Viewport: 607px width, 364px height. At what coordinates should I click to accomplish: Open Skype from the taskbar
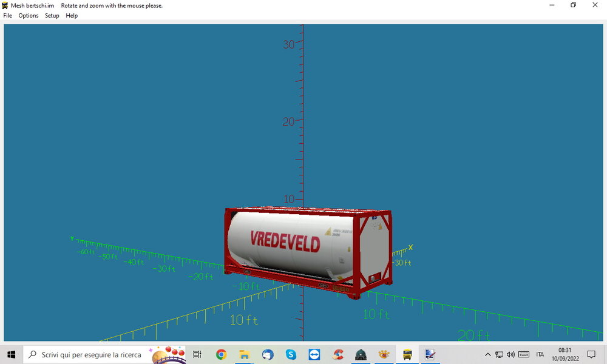pos(291,354)
